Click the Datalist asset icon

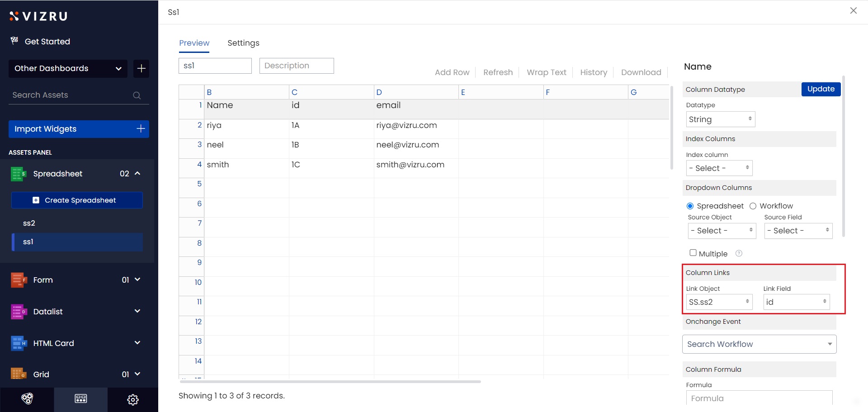tap(18, 312)
